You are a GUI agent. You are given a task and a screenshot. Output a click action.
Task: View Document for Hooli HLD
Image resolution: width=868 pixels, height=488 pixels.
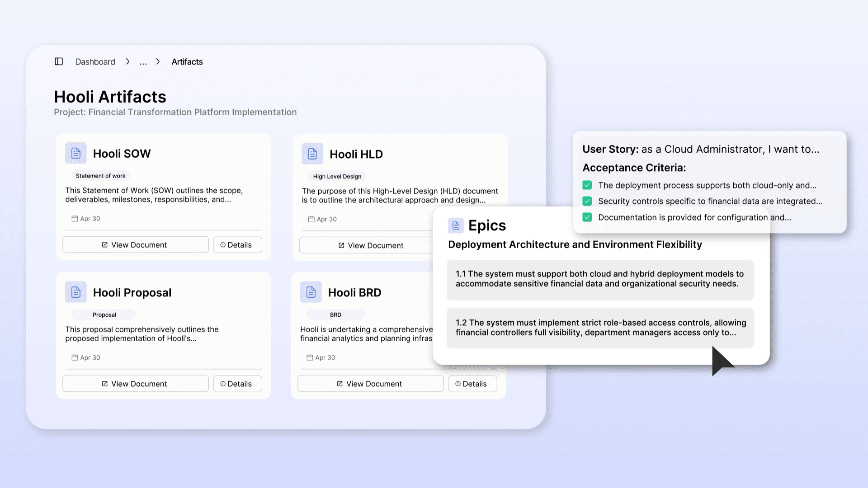[366, 245]
